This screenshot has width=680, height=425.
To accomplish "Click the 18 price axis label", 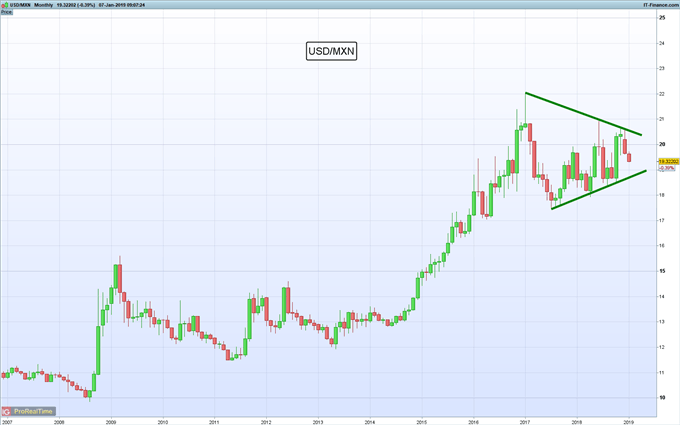I will (x=662, y=195).
